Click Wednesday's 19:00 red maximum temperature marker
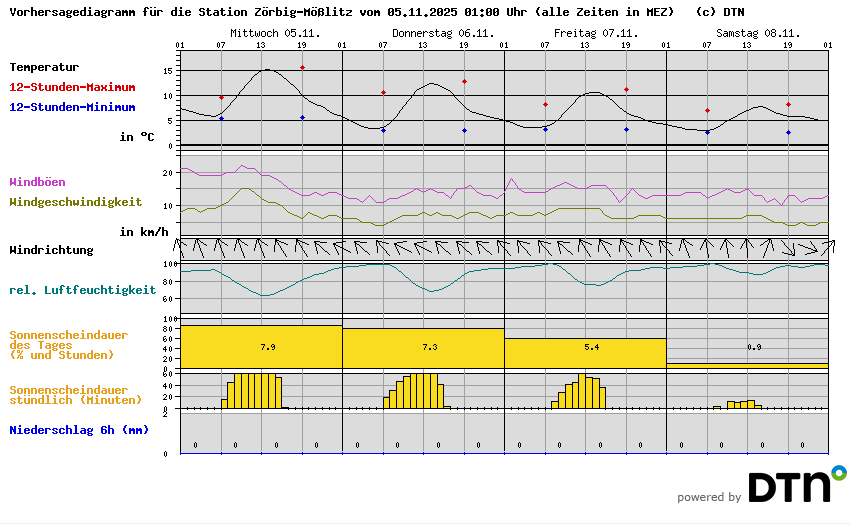Screen dimensions: 850x524 (302, 68)
